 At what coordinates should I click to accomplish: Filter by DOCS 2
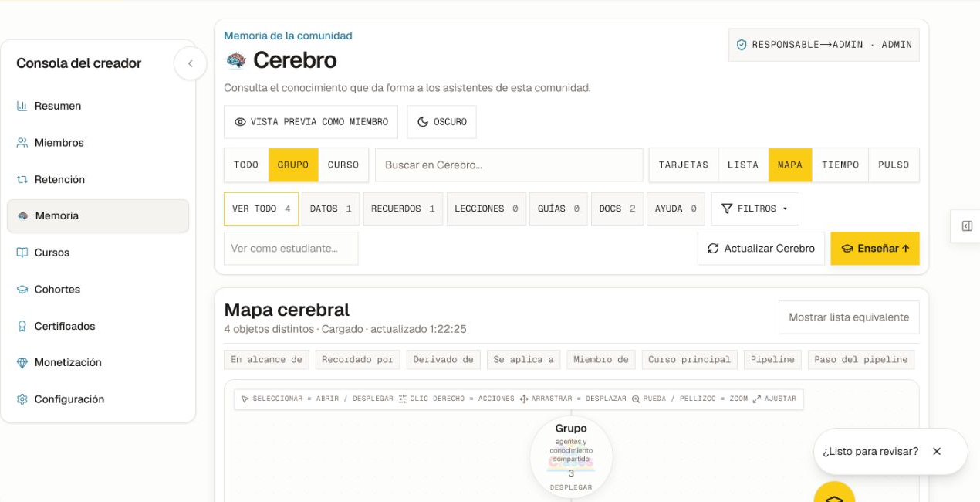[x=617, y=209]
